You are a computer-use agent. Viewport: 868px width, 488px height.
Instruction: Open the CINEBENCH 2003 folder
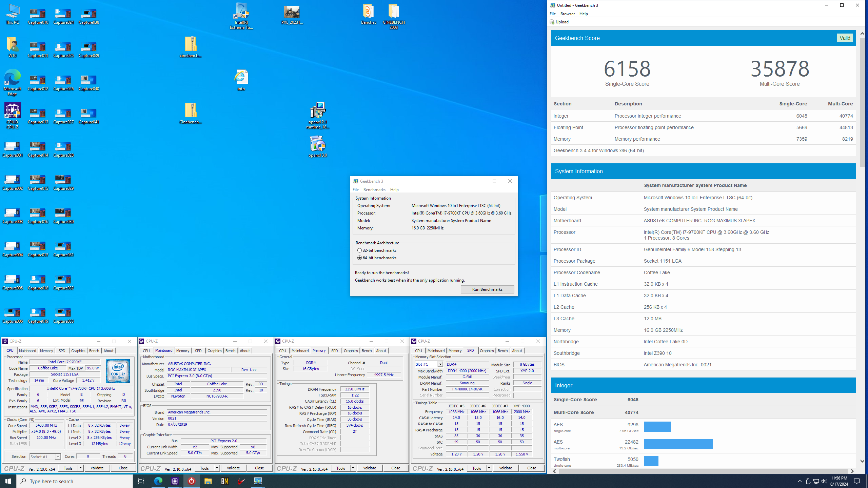[394, 16]
